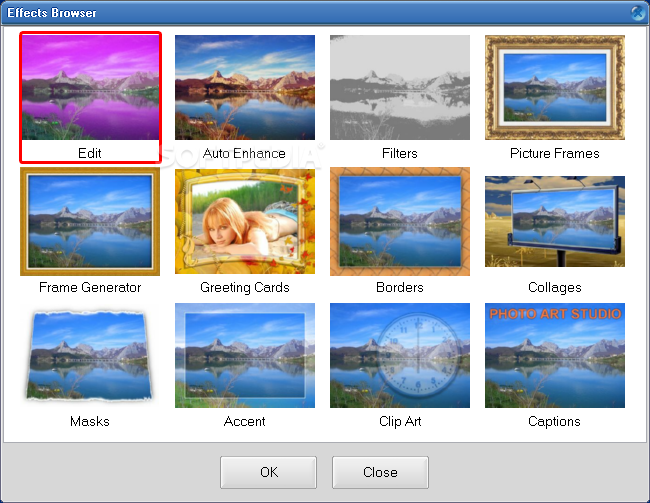Pick the Frame Generator thumbnail

(x=90, y=221)
